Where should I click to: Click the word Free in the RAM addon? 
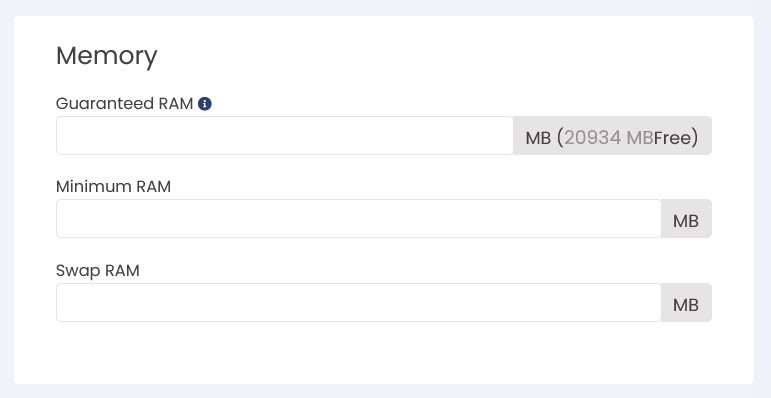click(673, 138)
